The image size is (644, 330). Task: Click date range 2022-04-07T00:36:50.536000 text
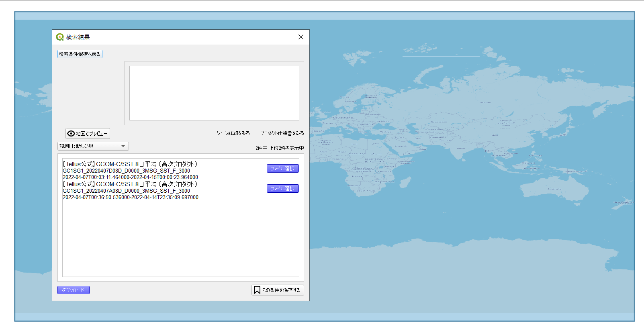tap(131, 197)
